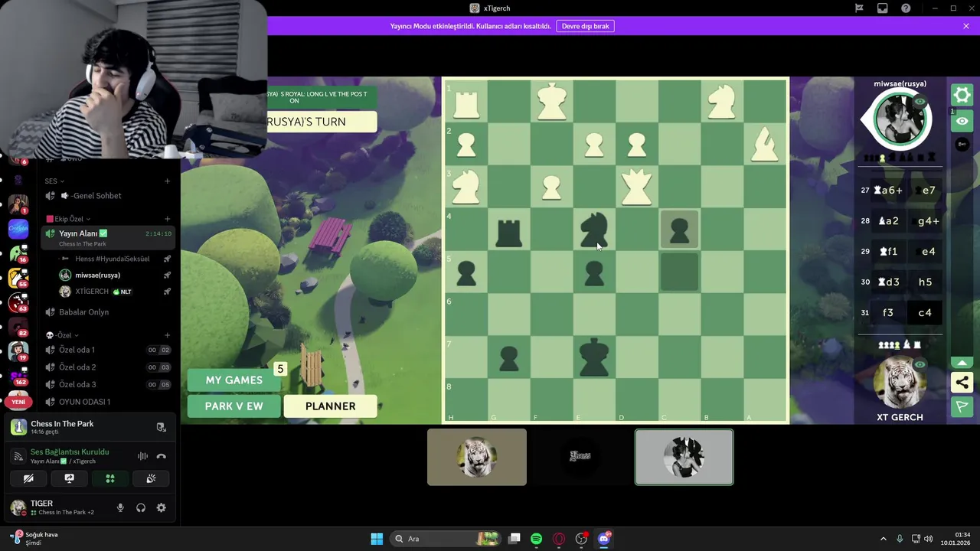Open the chess game settings gear
Screen dimensions: 980x551
coord(962,95)
